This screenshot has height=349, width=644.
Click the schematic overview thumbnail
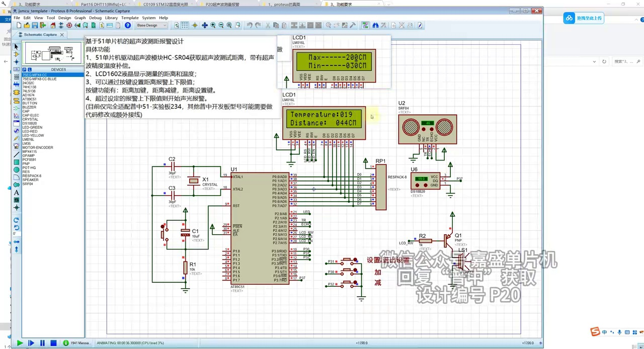pyautogui.click(x=53, y=53)
